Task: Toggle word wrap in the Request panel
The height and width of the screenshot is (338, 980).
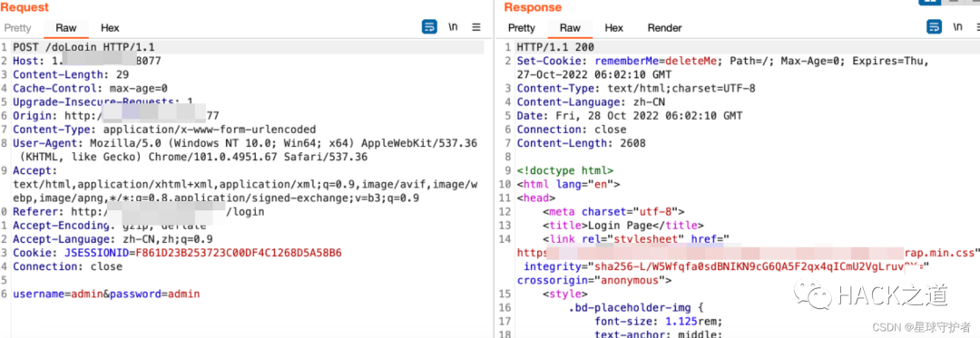Action: coord(429,27)
